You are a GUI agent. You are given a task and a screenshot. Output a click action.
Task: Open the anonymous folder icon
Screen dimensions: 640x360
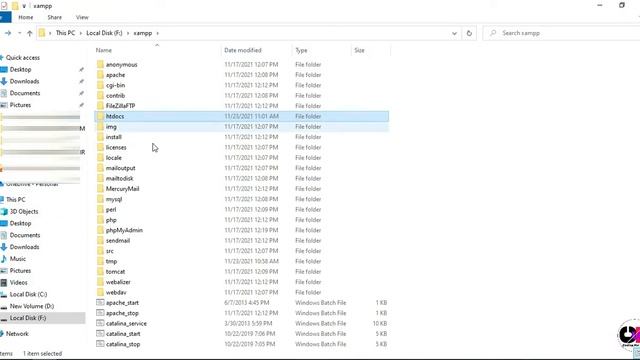click(100, 64)
